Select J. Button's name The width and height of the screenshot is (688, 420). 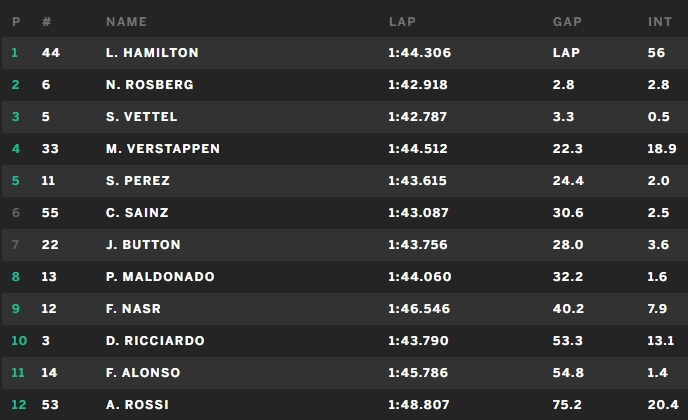[x=143, y=245]
